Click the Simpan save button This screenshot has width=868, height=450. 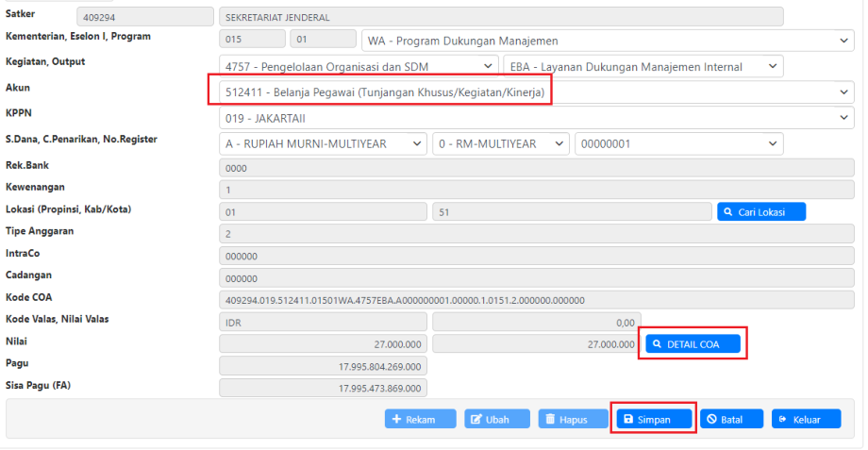(x=653, y=419)
